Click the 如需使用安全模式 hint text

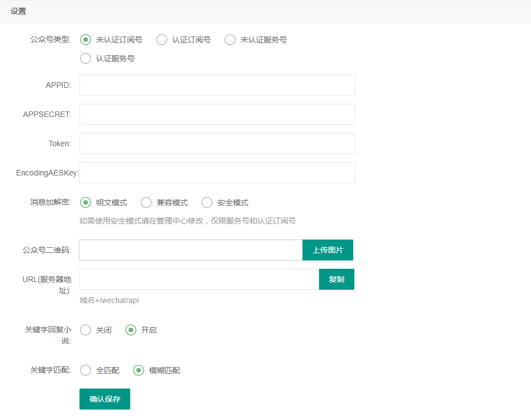point(188,221)
